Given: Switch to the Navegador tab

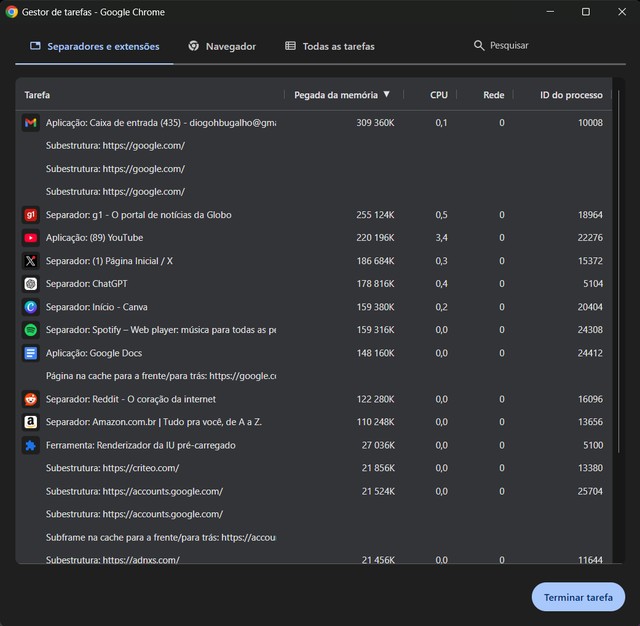Looking at the screenshot, I should (x=222, y=47).
